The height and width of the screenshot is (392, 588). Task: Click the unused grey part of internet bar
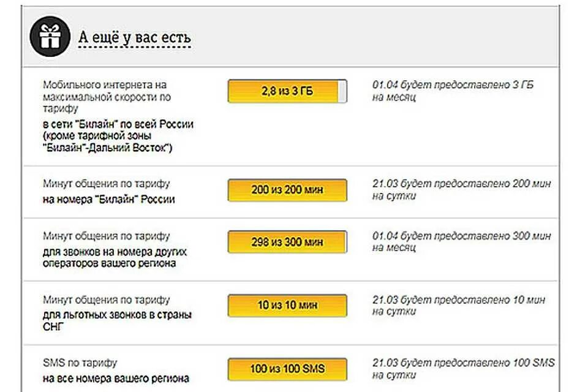(342, 91)
